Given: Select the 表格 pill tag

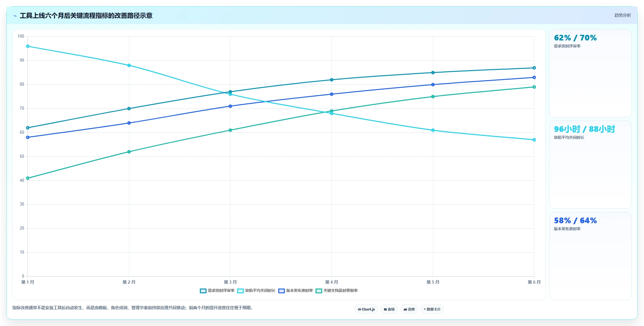Looking at the screenshot, I should (x=389, y=309).
